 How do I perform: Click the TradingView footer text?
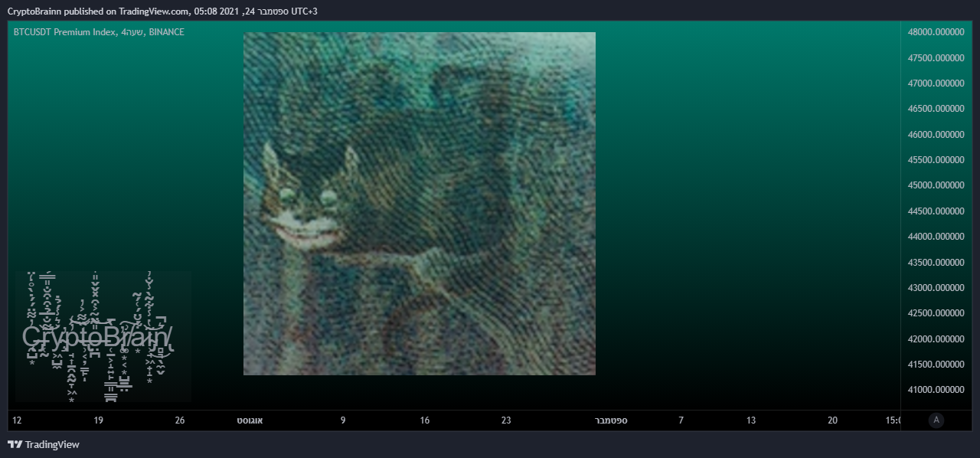[52, 444]
